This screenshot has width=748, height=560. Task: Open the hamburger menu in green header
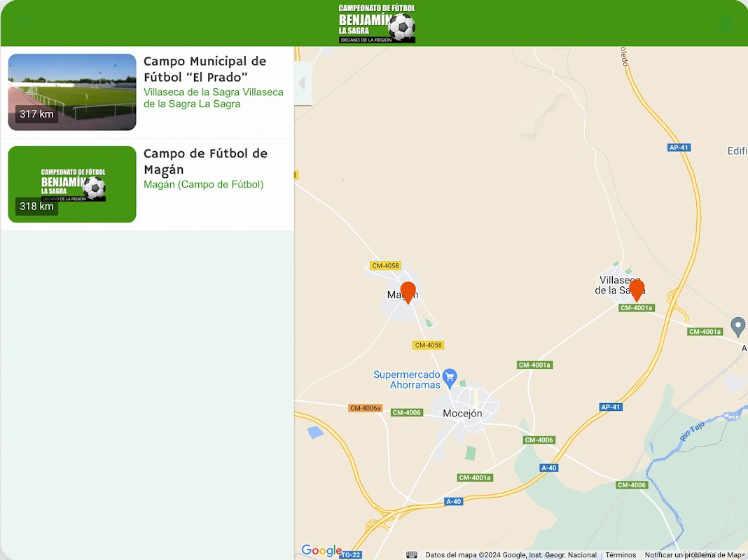[24, 22]
